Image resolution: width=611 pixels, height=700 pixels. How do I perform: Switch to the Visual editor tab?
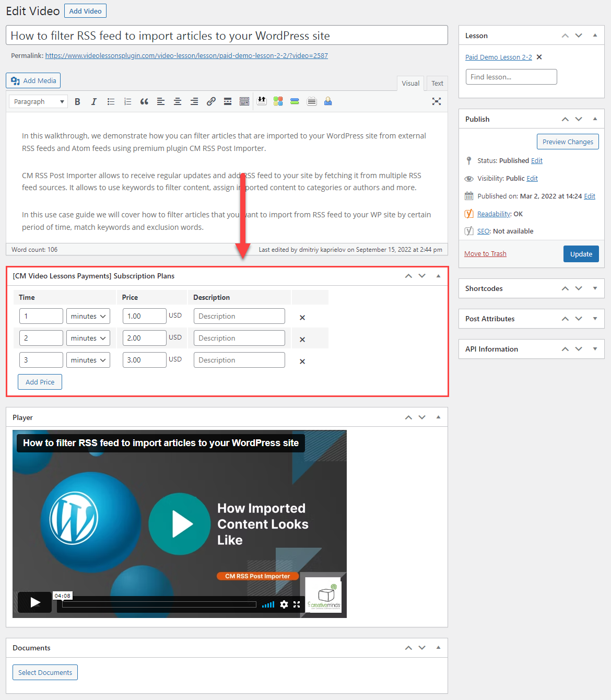(410, 84)
